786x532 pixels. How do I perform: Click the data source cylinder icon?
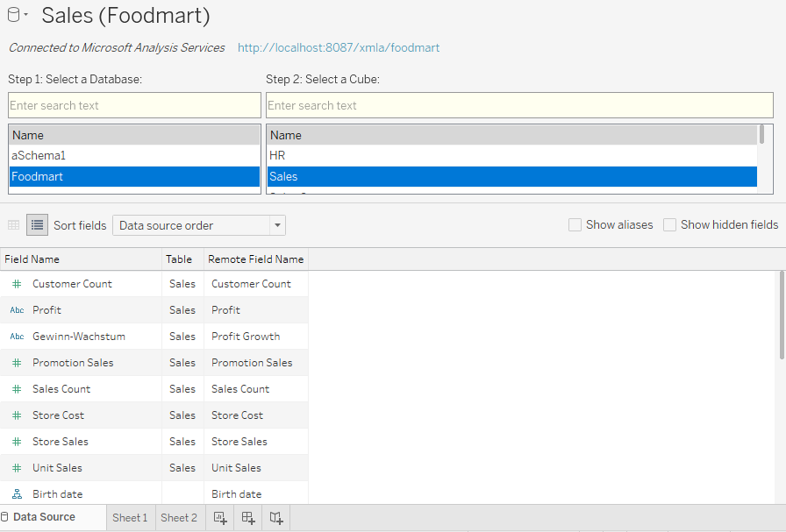tap(13, 15)
